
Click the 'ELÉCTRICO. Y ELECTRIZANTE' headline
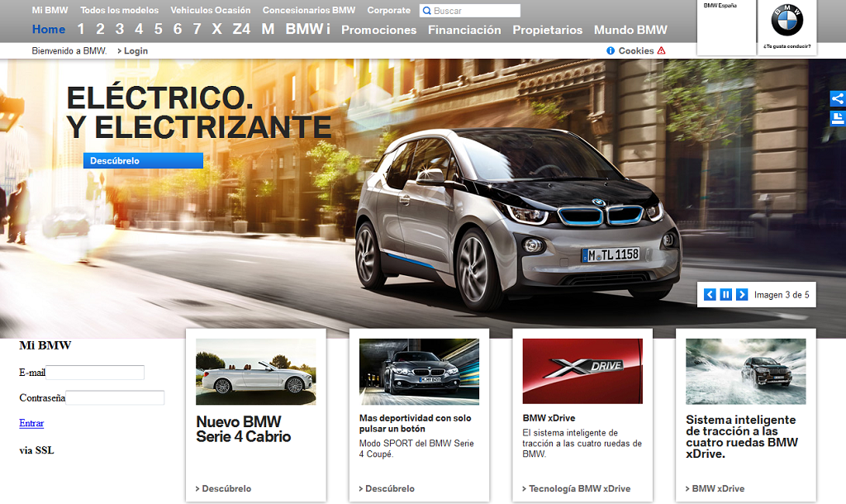(198, 112)
